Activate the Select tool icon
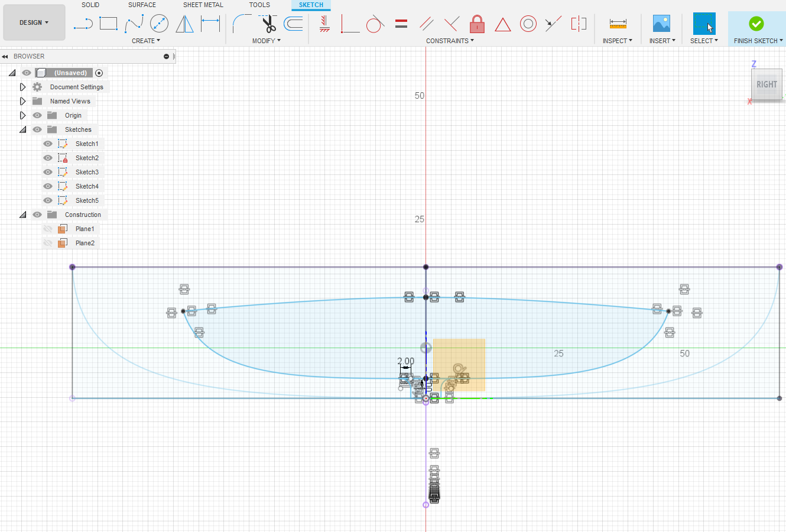Image resolution: width=786 pixels, height=532 pixels. point(704,24)
